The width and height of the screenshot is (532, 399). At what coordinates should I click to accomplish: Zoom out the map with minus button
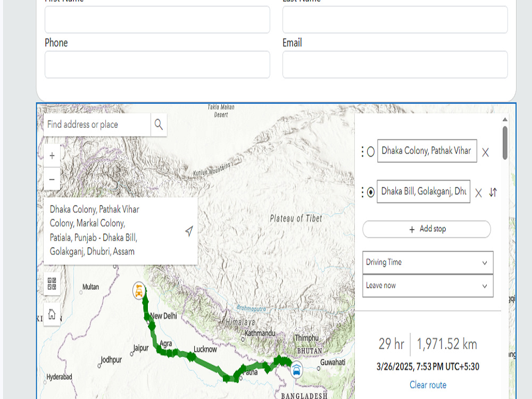tap(52, 179)
